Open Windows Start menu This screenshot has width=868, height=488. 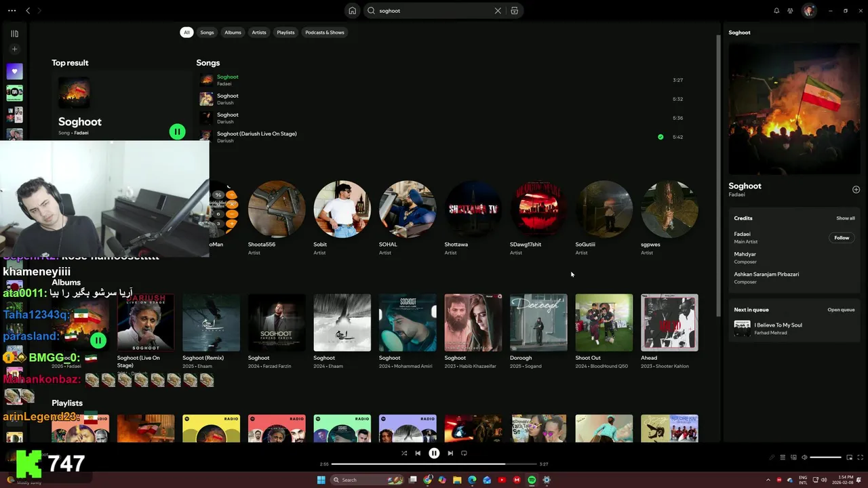coord(321,480)
